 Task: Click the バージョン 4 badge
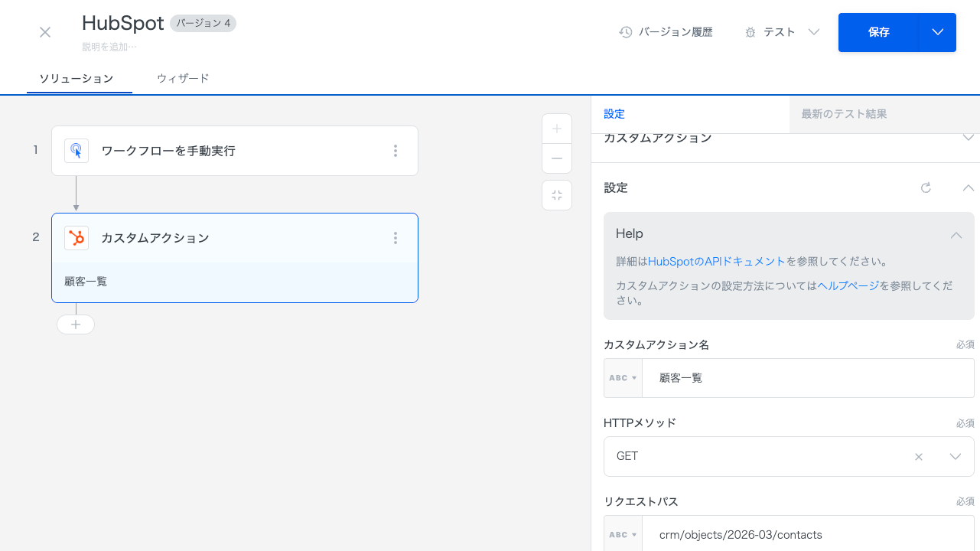pos(203,23)
